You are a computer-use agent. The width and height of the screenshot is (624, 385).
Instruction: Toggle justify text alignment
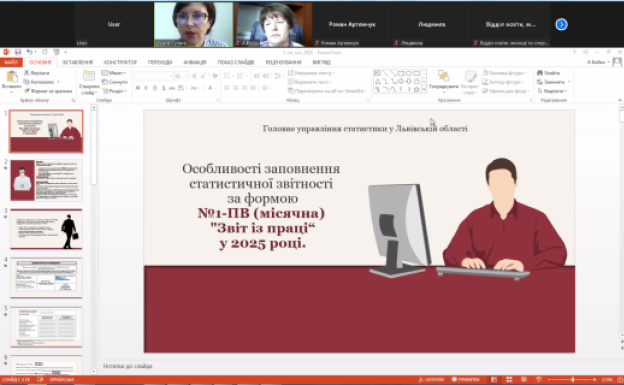(x=253, y=88)
